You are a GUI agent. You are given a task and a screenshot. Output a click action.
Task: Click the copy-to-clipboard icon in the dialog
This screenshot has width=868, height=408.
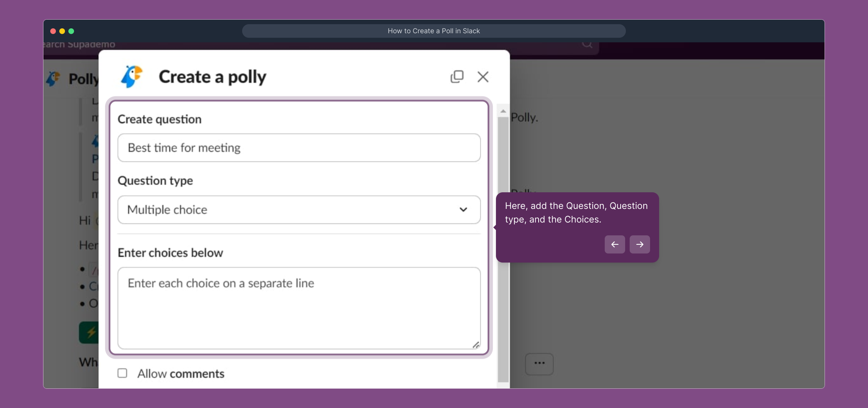[x=457, y=77]
